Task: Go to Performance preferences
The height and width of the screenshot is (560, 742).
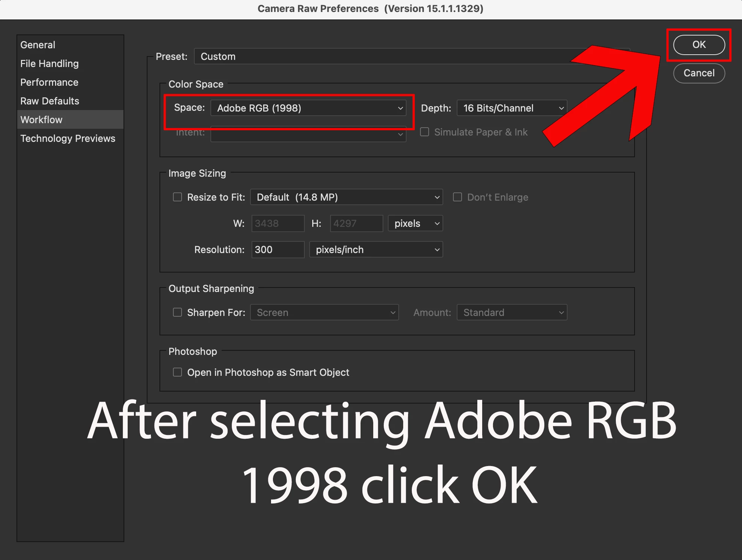Action: tap(49, 82)
